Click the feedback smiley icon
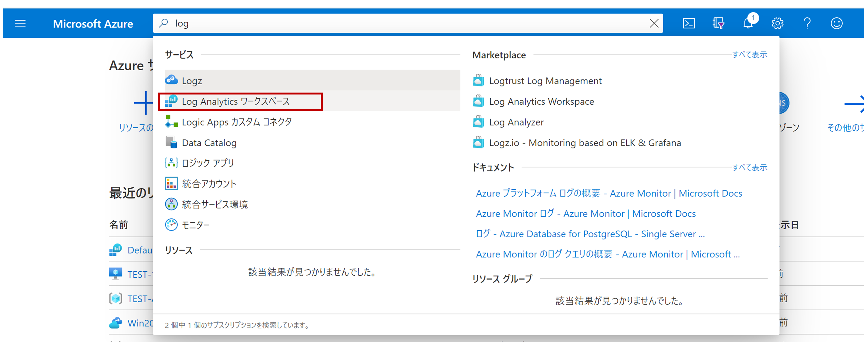The image size is (868, 342). pos(836,23)
